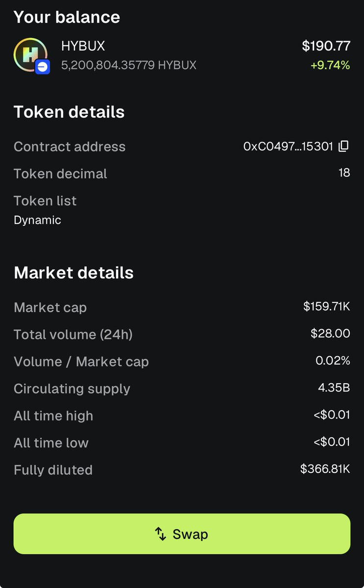This screenshot has height=588, width=364.
Task: Tap the Total volume (24h) row
Action: click(182, 334)
